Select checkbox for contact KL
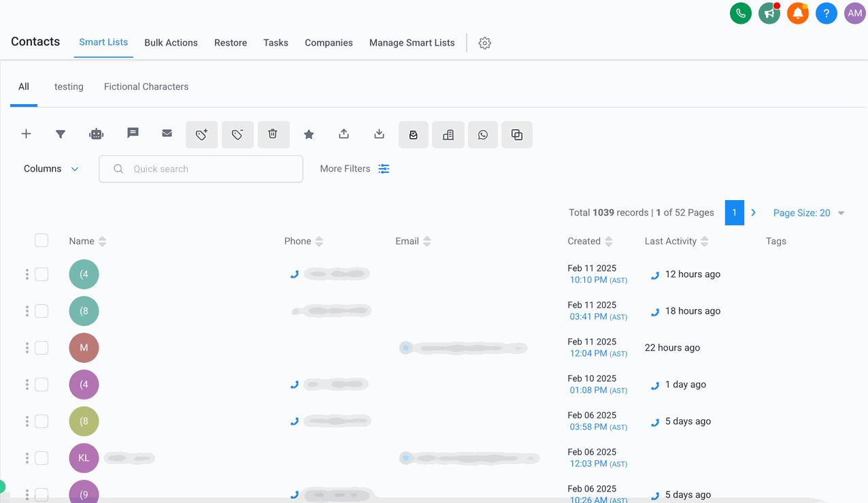 (41, 458)
